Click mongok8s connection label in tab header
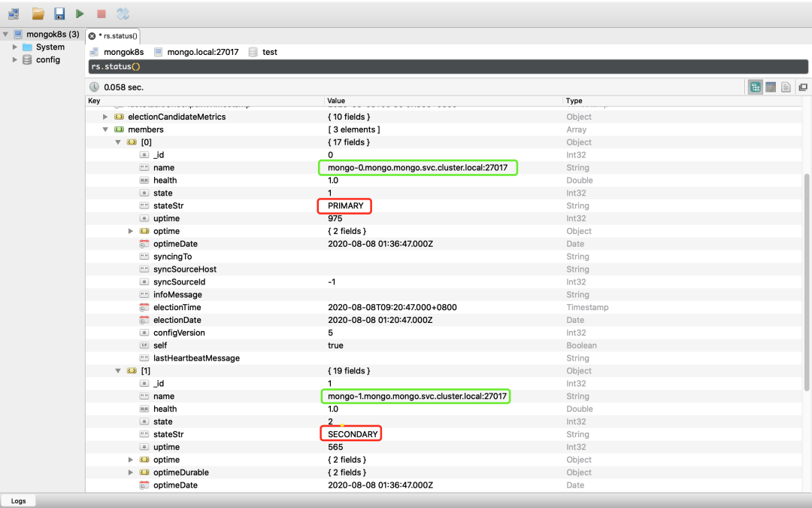The height and width of the screenshot is (508, 812). pos(124,52)
